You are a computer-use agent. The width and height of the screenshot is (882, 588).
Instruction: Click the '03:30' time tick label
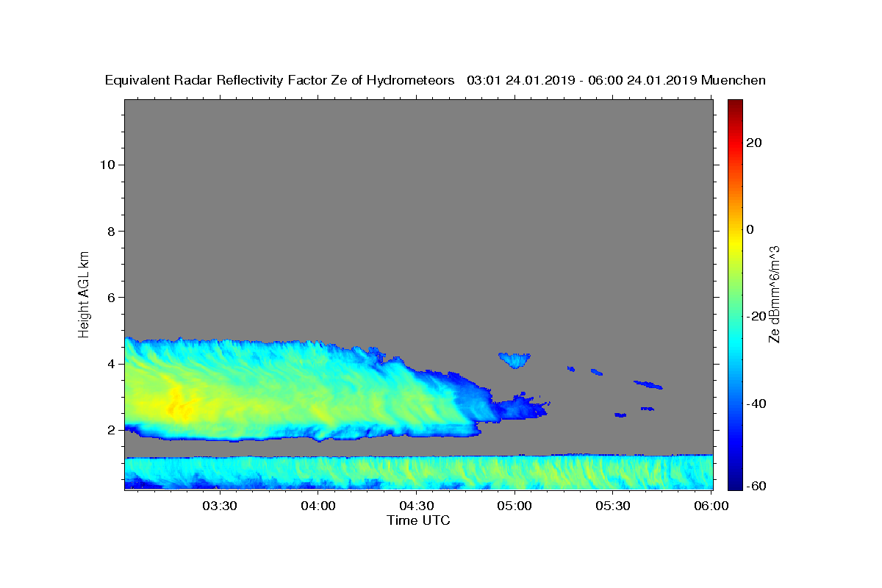[219, 506]
